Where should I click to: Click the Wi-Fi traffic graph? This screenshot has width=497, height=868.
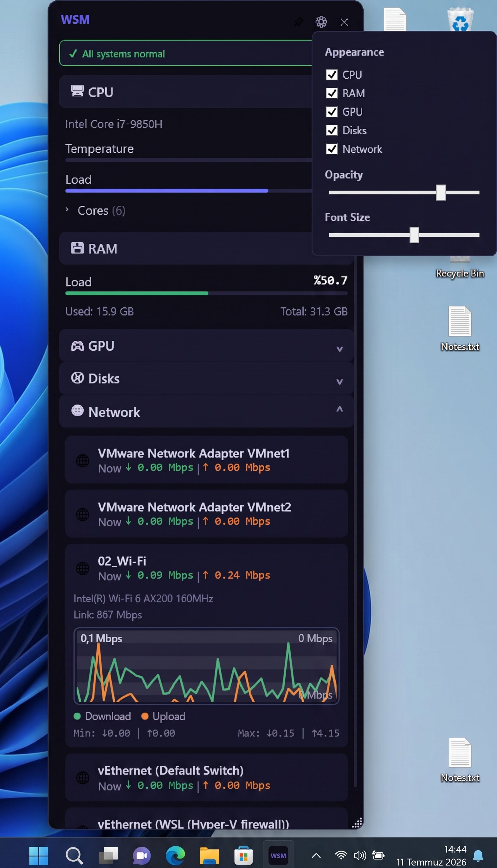pos(207,666)
